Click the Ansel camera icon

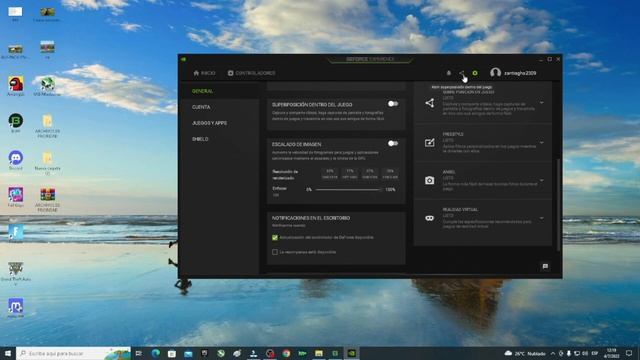click(x=429, y=180)
